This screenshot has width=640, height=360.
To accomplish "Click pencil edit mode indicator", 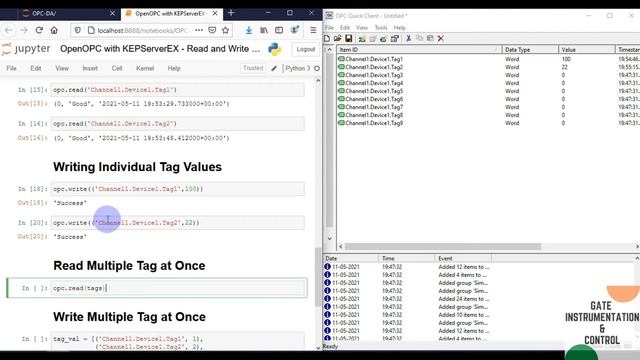I will coord(274,68).
